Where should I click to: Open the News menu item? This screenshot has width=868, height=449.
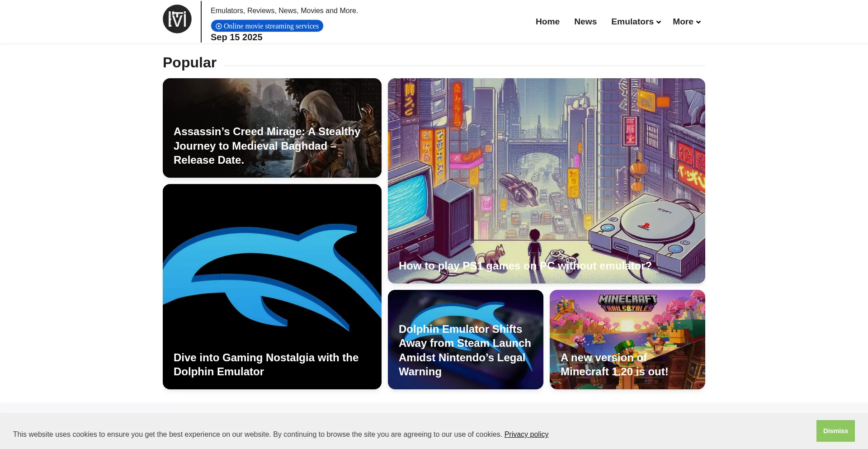point(585,22)
